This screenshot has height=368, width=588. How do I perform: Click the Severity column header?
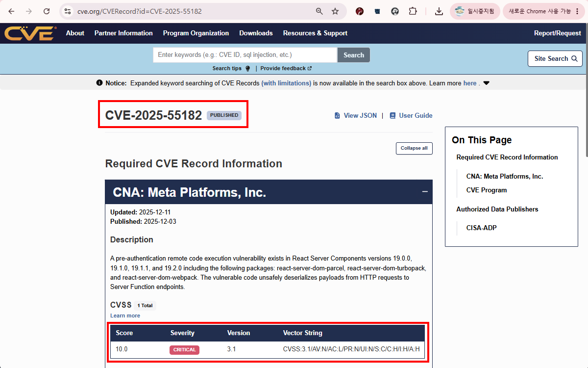(x=182, y=333)
